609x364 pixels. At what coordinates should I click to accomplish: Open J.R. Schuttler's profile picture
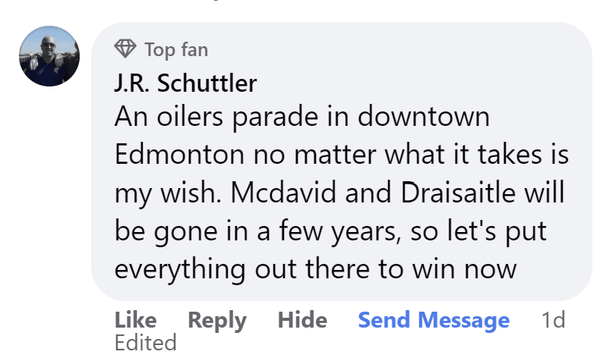pos(49,56)
